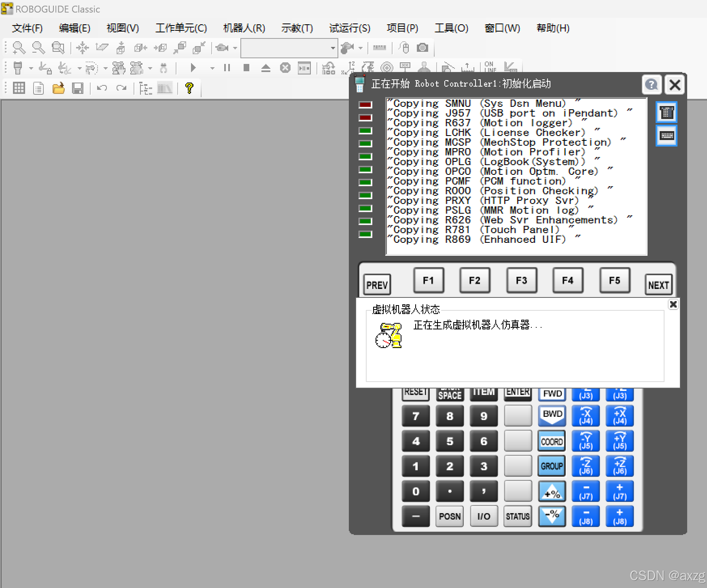The image size is (707, 588).
Task: Click the zoom out magnifier icon
Action: click(x=38, y=48)
